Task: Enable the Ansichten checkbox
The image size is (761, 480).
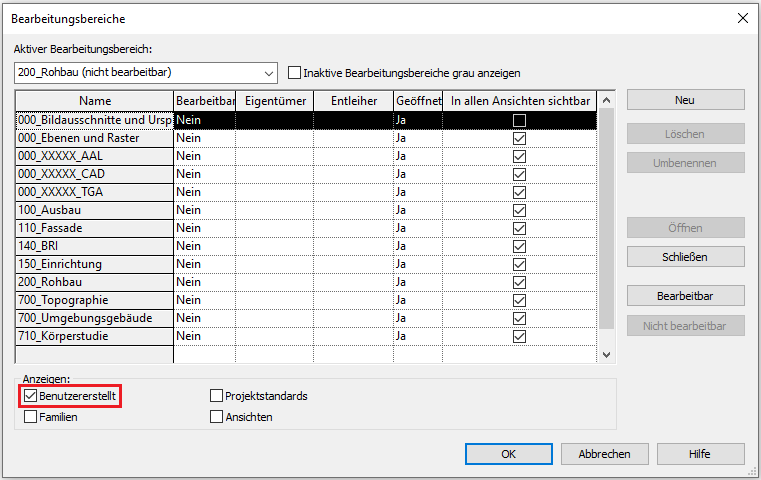Action: 217,417
